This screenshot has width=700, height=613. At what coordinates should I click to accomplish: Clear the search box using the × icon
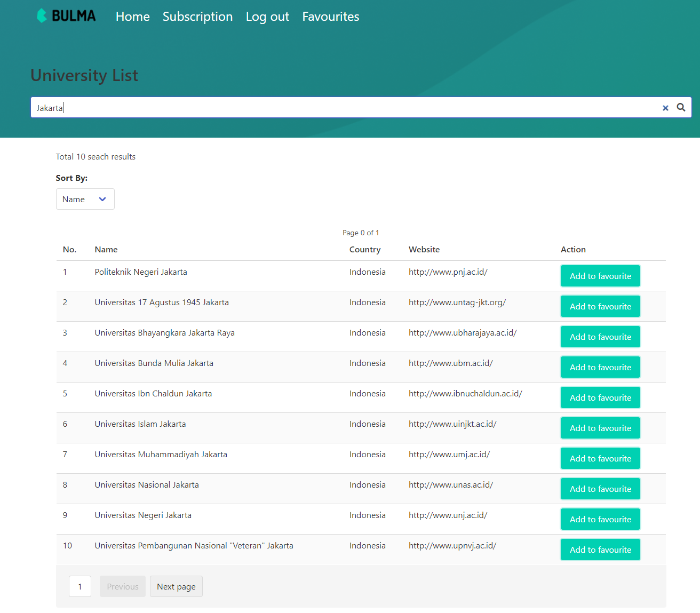(x=665, y=108)
